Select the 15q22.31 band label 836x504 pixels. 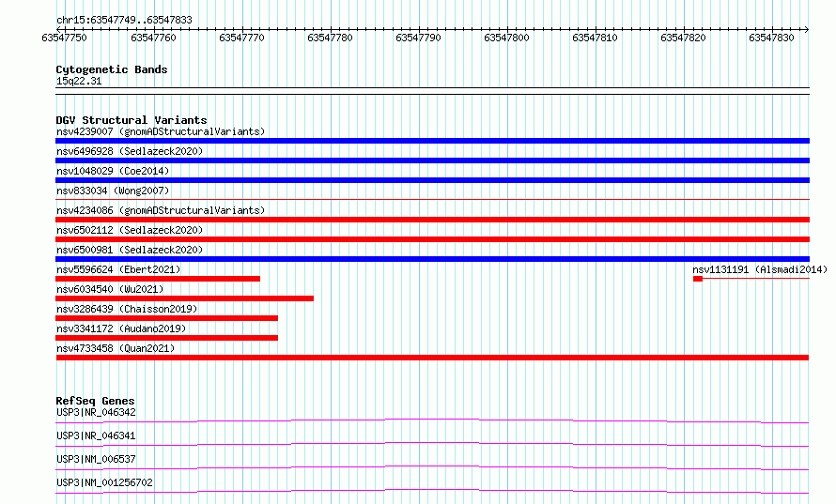coord(79,81)
